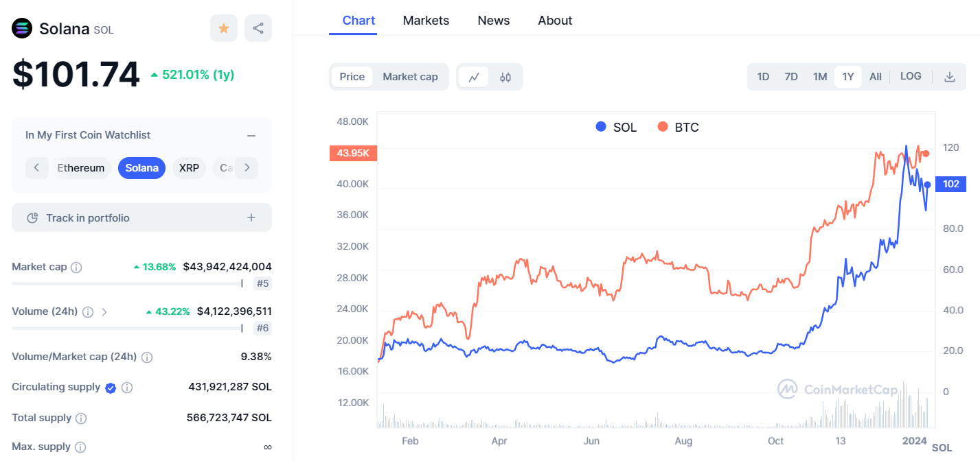Click the share icon
The width and height of the screenshot is (980, 461).
(258, 28)
